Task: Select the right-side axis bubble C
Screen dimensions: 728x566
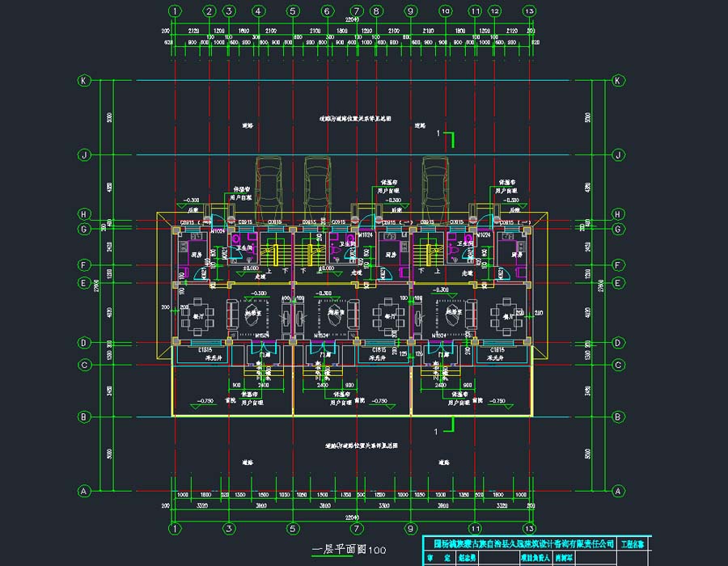Action: click(617, 365)
